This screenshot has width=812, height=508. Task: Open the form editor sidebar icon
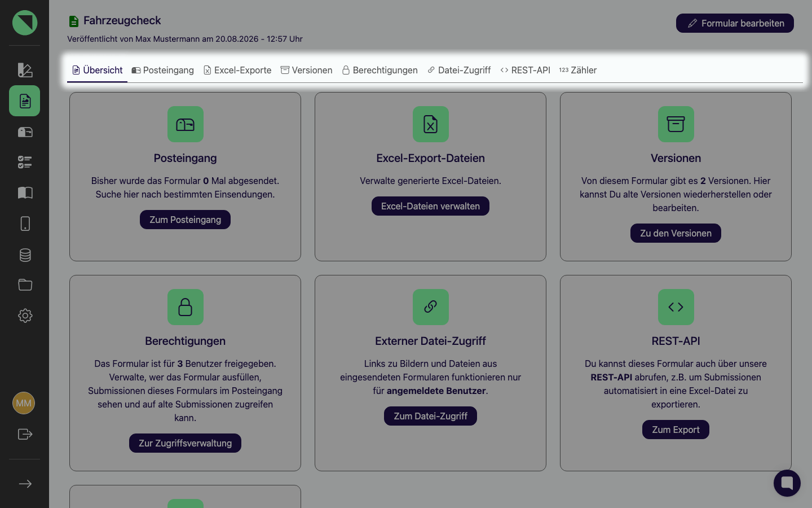pos(25,70)
